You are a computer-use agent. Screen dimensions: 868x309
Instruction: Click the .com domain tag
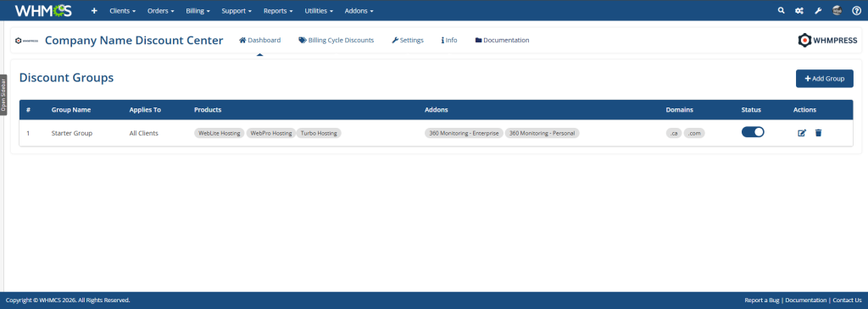[x=694, y=133]
